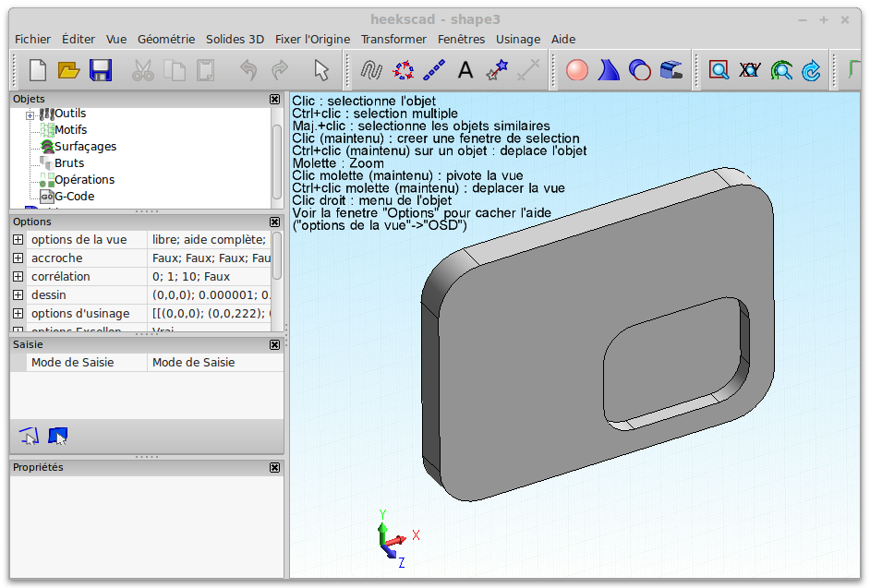Close the Objets panel
The width and height of the screenshot is (870, 588).
click(x=274, y=99)
